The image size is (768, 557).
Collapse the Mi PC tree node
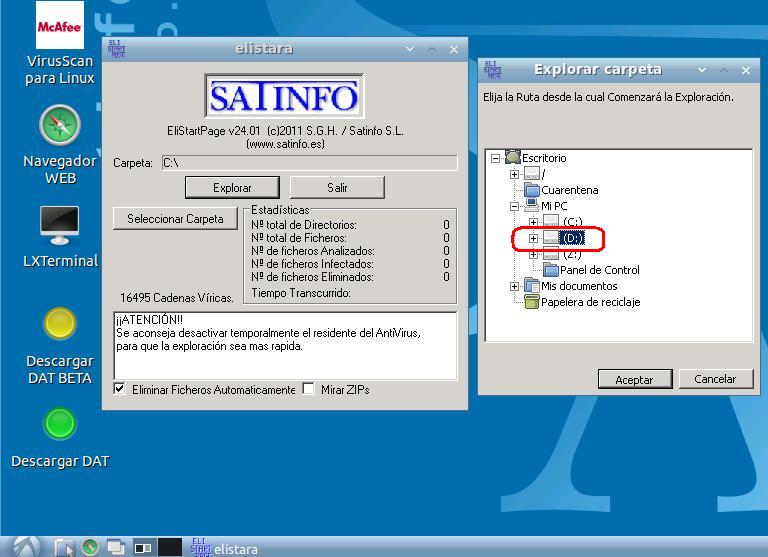click(514, 206)
